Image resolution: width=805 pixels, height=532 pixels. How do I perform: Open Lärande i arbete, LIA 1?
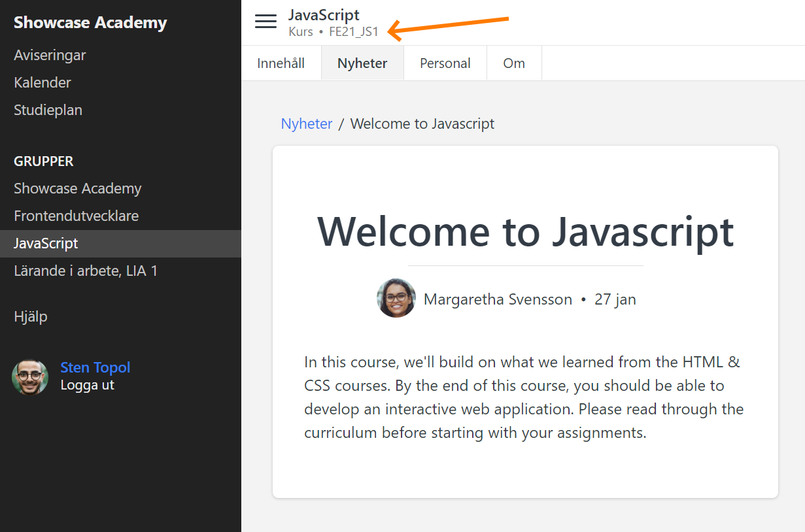[x=86, y=271]
